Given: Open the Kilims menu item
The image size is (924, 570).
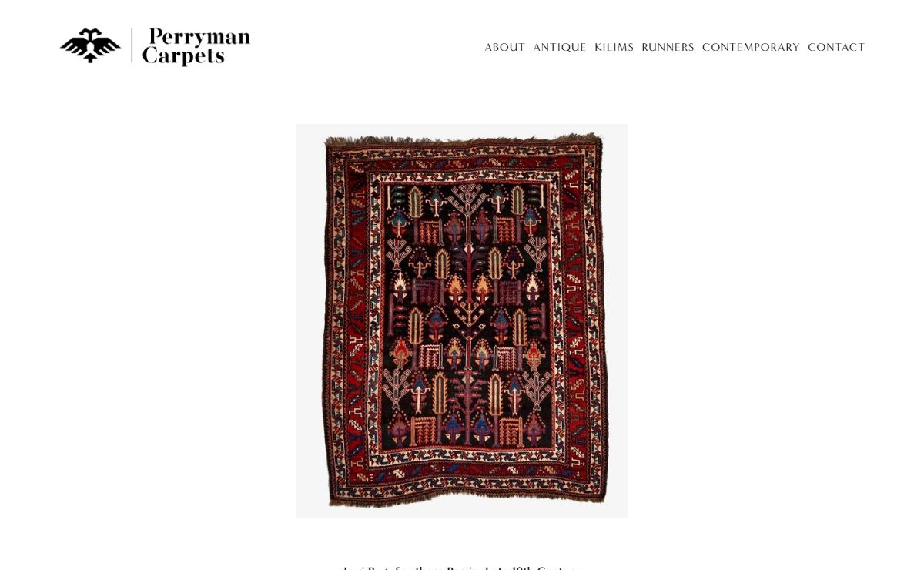Looking at the screenshot, I should coord(614,48).
